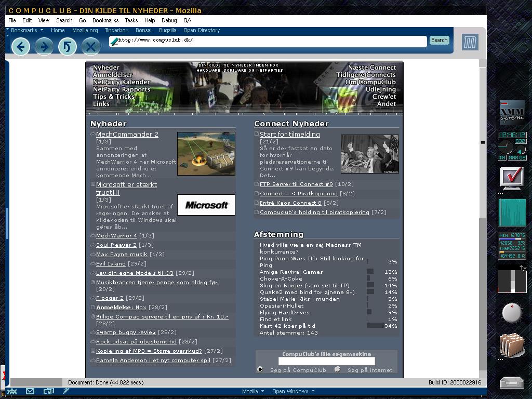Reload the page with the circular arrow

coord(67,46)
